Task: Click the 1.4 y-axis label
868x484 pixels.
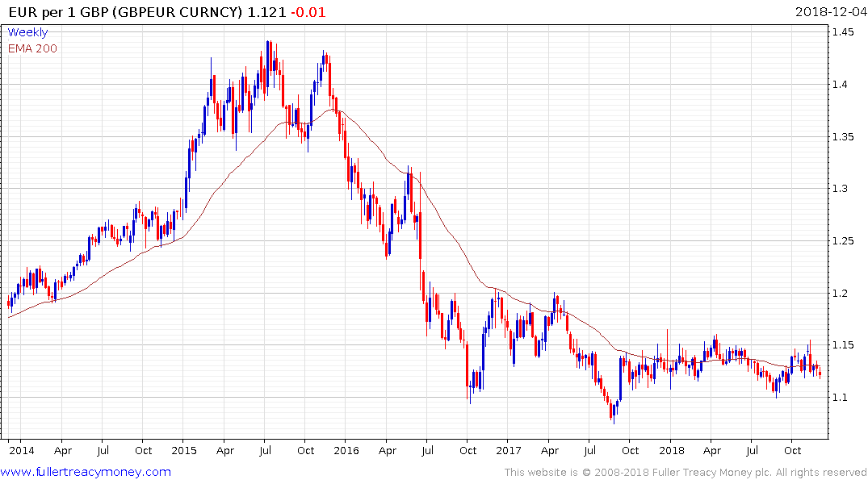Action: 840,84
